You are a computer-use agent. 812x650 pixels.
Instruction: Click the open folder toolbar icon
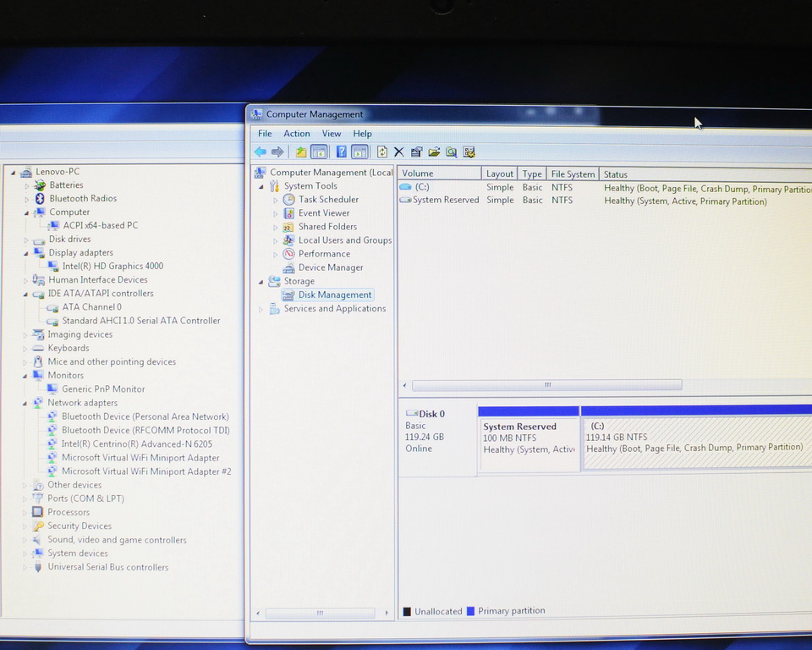(x=434, y=151)
